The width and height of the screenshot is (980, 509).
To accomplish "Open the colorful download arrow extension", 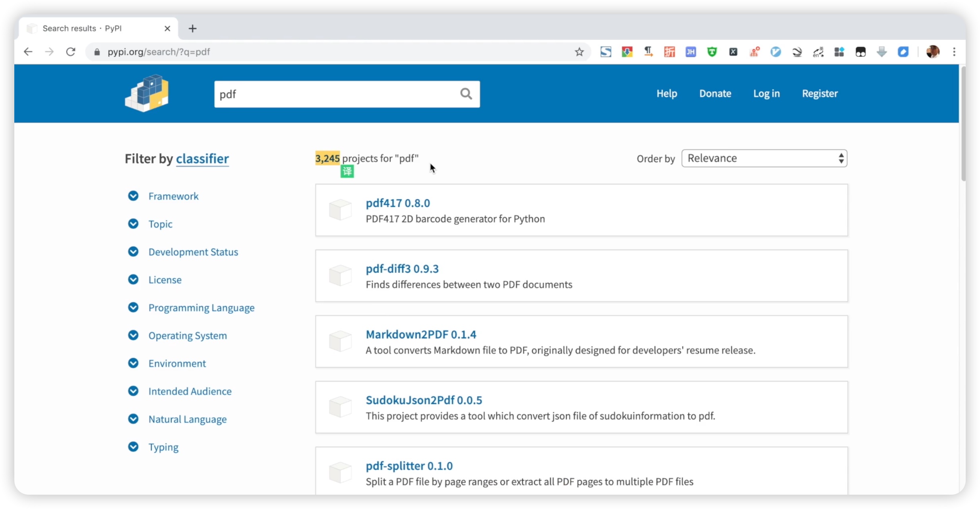I will point(627,52).
